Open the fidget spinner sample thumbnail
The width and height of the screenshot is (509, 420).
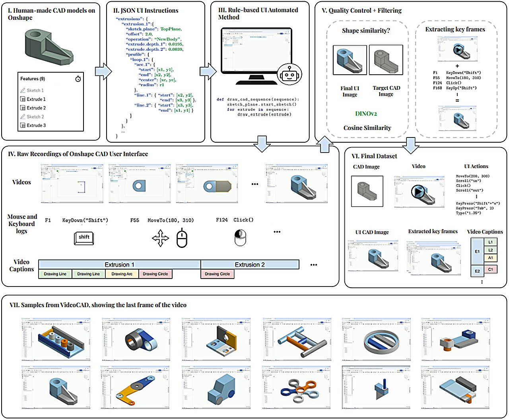point(296,387)
